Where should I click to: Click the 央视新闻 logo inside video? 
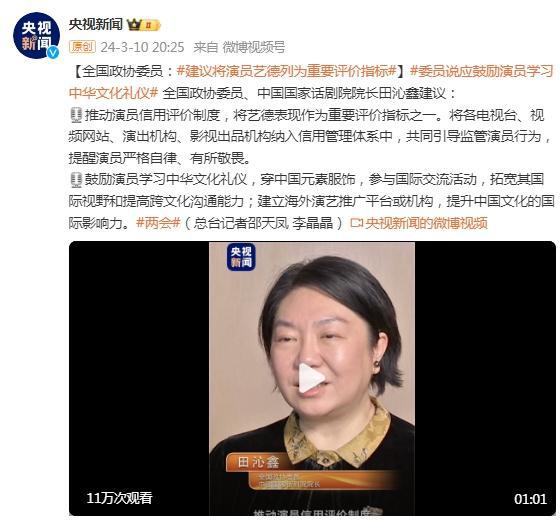click(241, 257)
